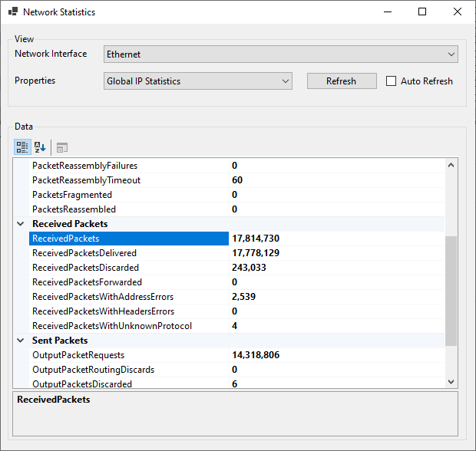Screen dimensions: 476x451
Task: Select the ReceivedPacketsWithUnknownProtocol row
Action: tap(236, 326)
